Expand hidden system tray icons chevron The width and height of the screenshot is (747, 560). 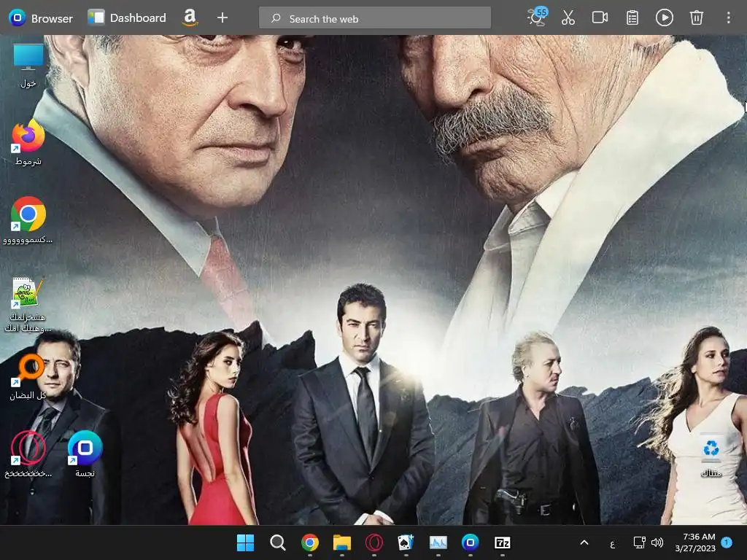coord(584,542)
